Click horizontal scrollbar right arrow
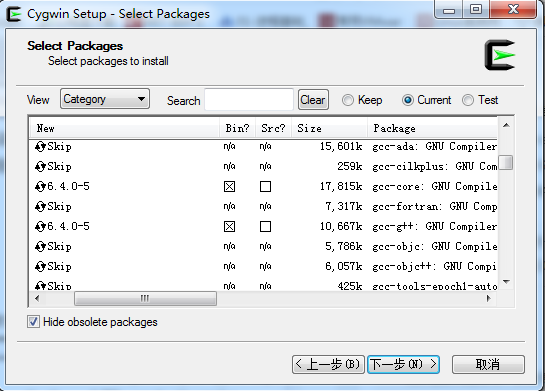Image resolution: width=545 pixels, height=391 pixels. click(x=488, y=299)
